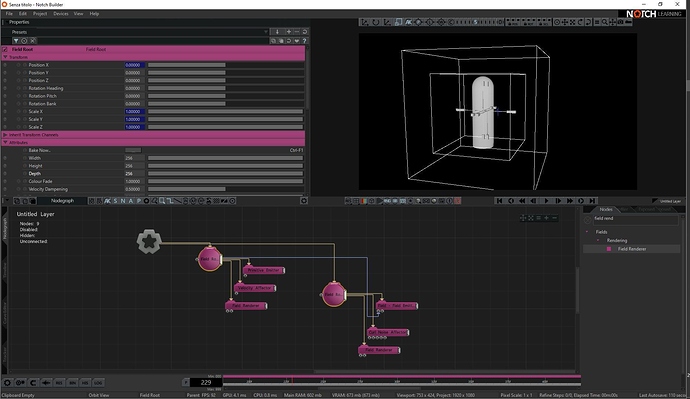Click the properties help question-mark icon

tap(305, 41)
